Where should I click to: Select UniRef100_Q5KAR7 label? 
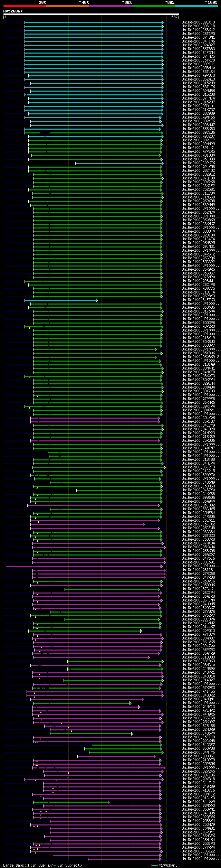[x=198, y=722]
